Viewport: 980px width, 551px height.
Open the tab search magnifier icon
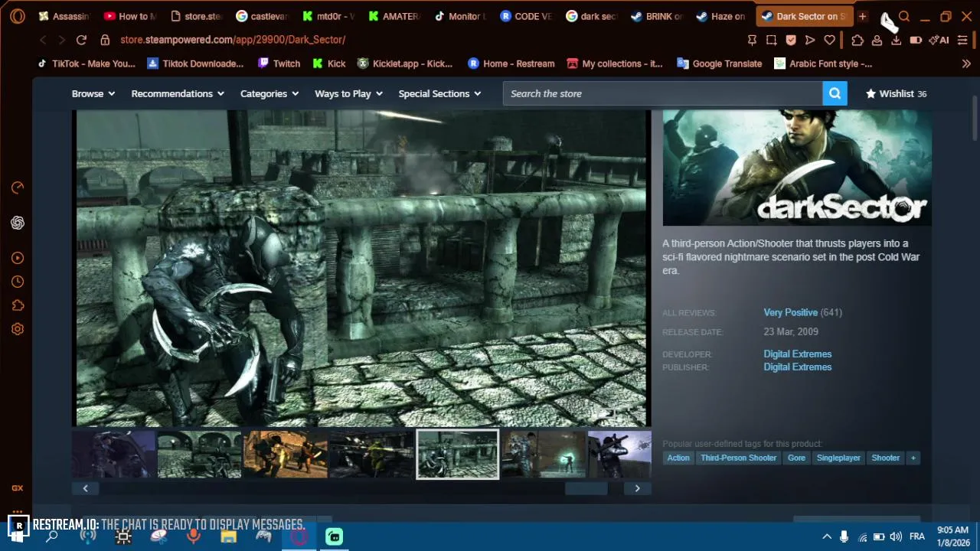[904, 16]
